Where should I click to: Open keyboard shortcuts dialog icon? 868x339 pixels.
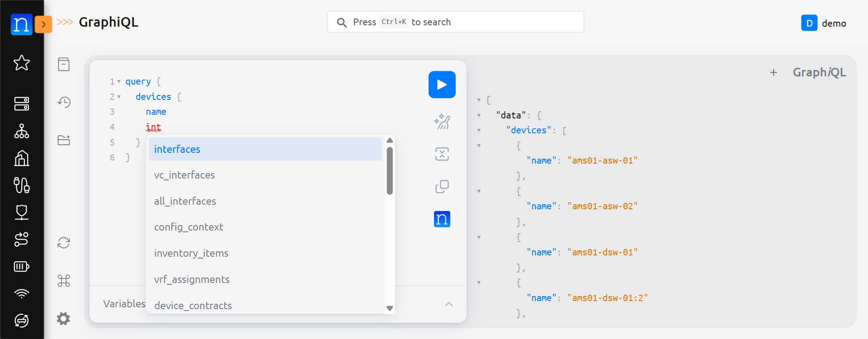click(64, 281)
